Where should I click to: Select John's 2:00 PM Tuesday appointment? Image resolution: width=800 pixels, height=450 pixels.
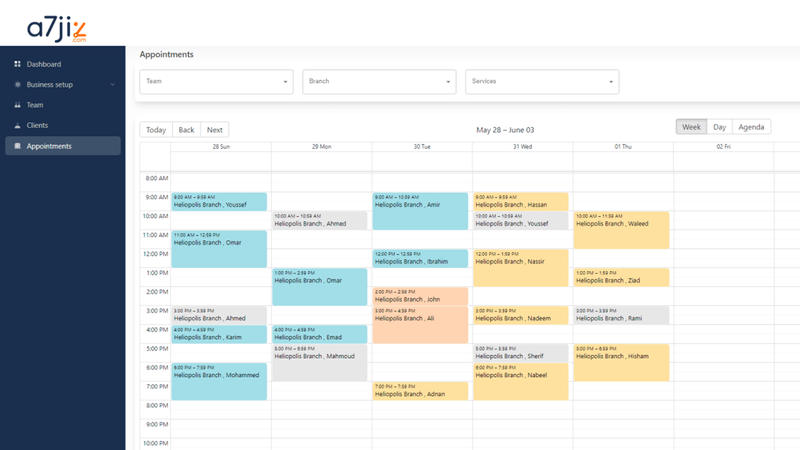(420, 296)
